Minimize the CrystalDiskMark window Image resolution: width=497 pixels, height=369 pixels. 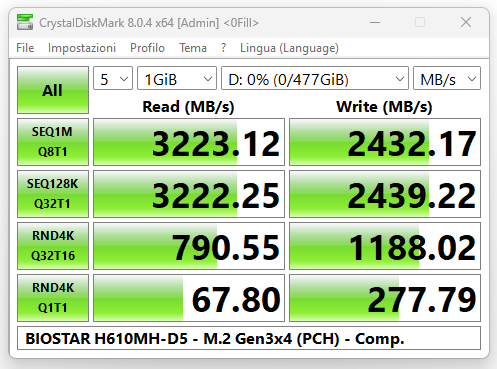coord(375,23)
